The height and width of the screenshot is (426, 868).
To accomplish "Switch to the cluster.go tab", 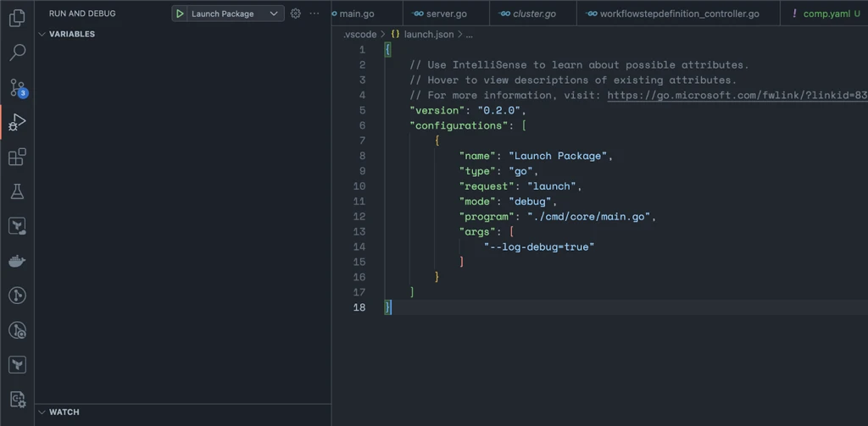I will (533, 14).
